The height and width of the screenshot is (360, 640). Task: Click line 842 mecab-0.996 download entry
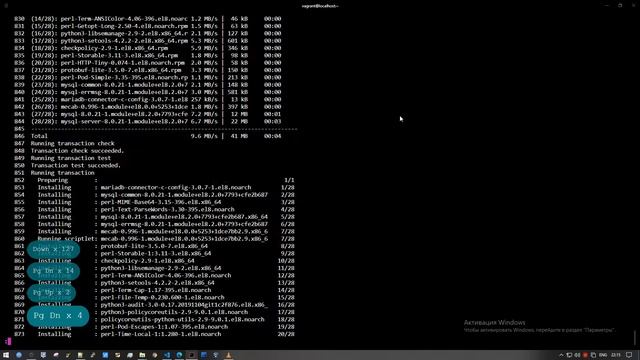pyautogui.click(x=156, y=107)
